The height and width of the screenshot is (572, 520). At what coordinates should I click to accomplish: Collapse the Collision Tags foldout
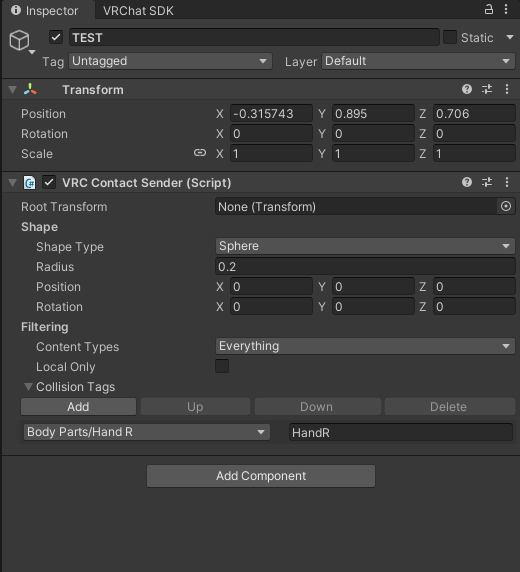[x=28, y=387]
